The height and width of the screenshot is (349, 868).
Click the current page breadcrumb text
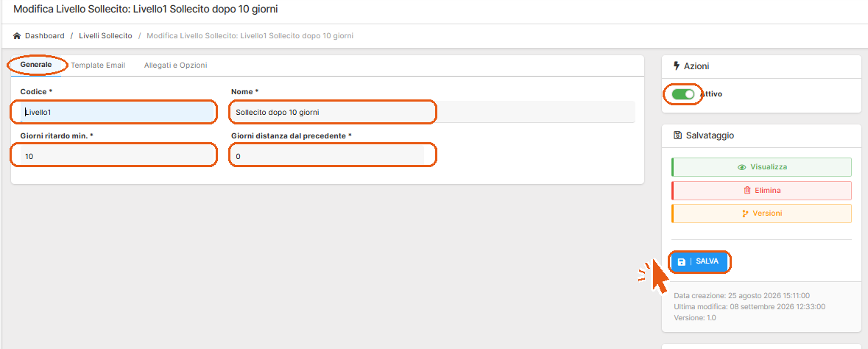pos(250,36)
